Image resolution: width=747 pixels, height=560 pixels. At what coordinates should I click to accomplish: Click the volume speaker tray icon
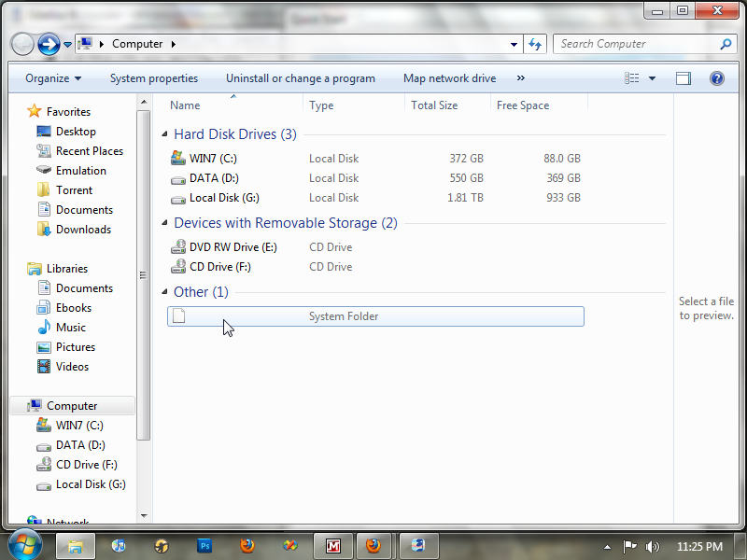click(x=652, y=547)
